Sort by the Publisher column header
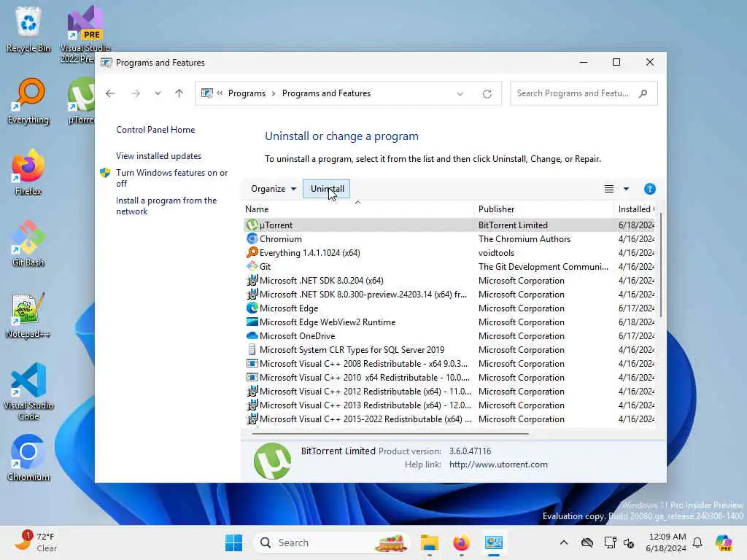The width and height of the screenshot is (747, 560). pos(543,209)
